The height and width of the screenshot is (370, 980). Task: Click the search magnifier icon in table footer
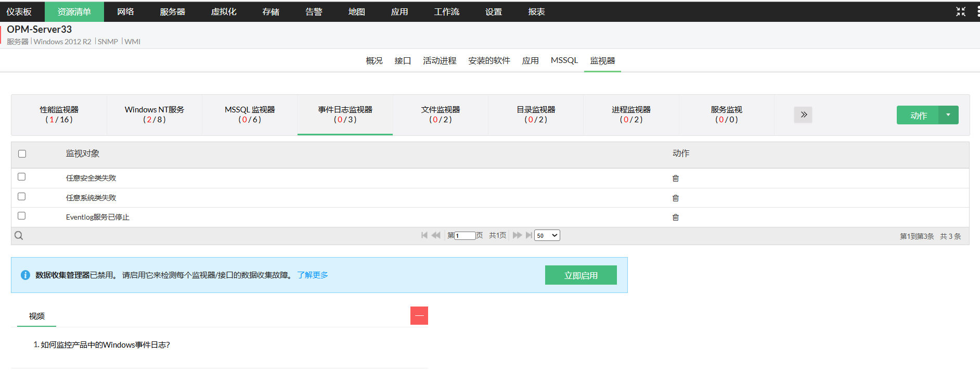pos(19,236)
